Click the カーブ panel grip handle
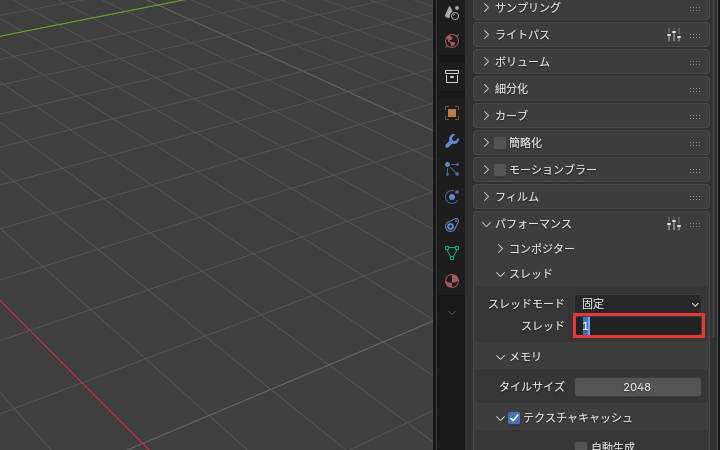The width and height of the screenshot is (720, 450). (695, 117)
